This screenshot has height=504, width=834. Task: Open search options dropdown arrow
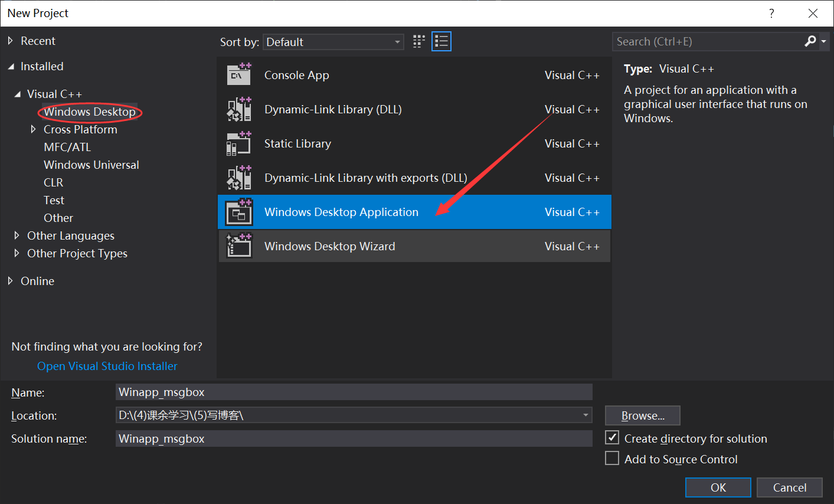tap(824, 41)
